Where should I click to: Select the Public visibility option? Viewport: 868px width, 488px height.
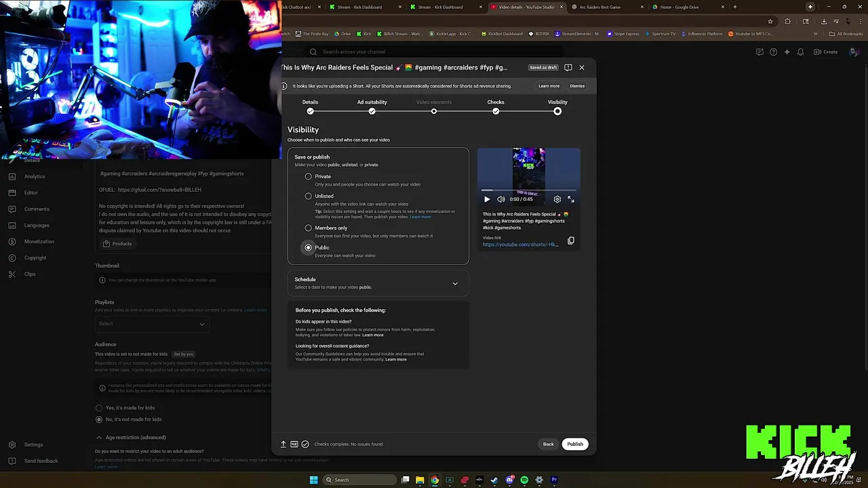click(309, 247)
